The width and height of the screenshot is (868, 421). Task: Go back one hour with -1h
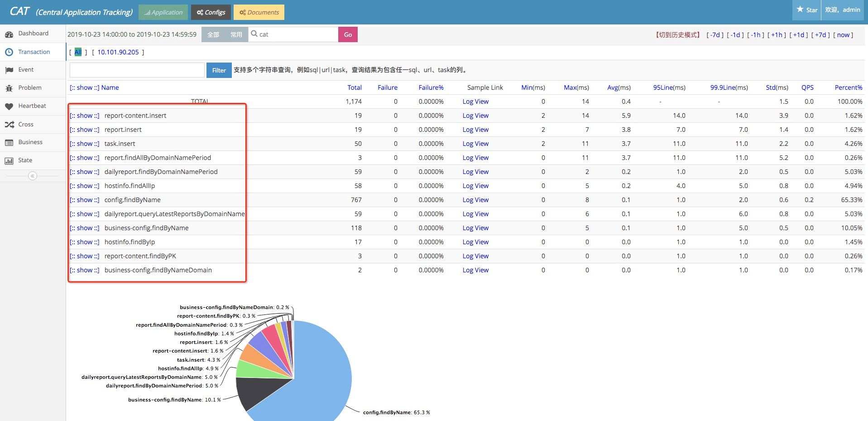[756, 35]
